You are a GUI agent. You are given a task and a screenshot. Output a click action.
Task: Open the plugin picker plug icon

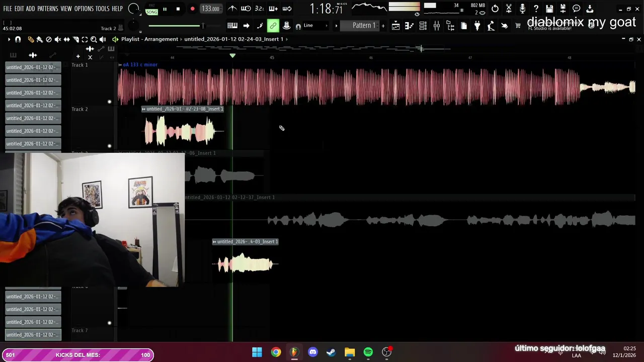[477, 26]
